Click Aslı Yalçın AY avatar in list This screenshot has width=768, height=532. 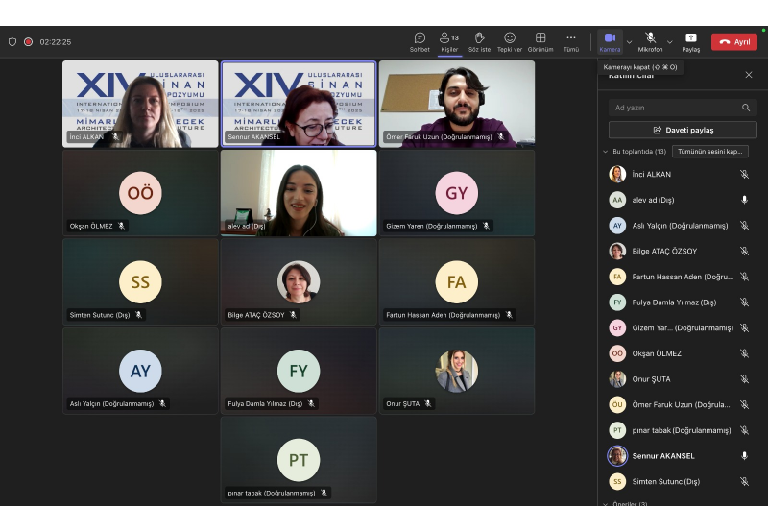click(617, 226)
